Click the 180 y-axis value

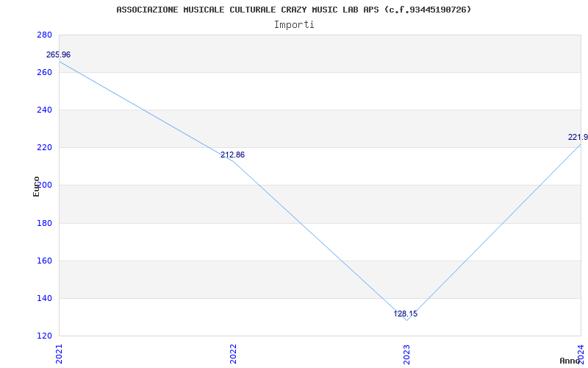tap(44, 224)
